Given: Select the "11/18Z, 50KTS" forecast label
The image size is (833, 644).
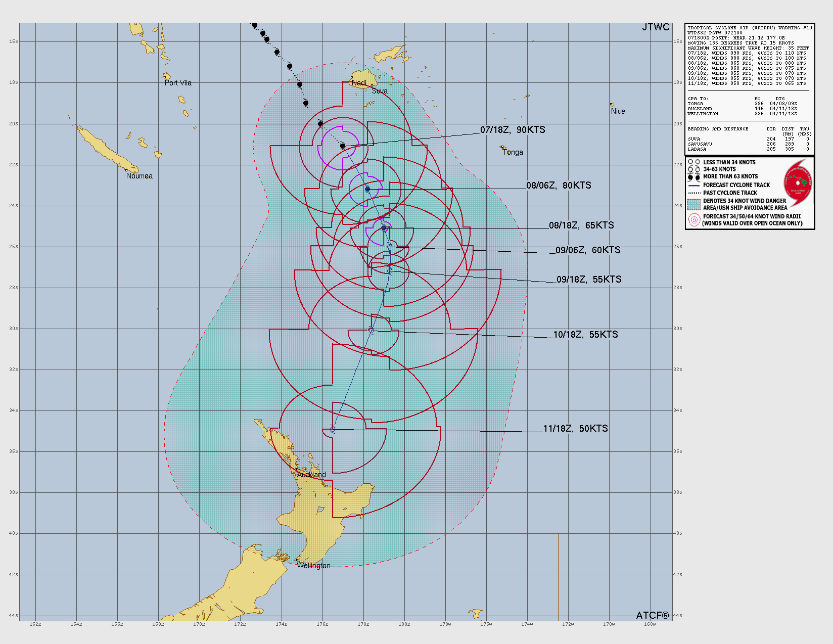Looking at the screenshot, I should point(575,429).
